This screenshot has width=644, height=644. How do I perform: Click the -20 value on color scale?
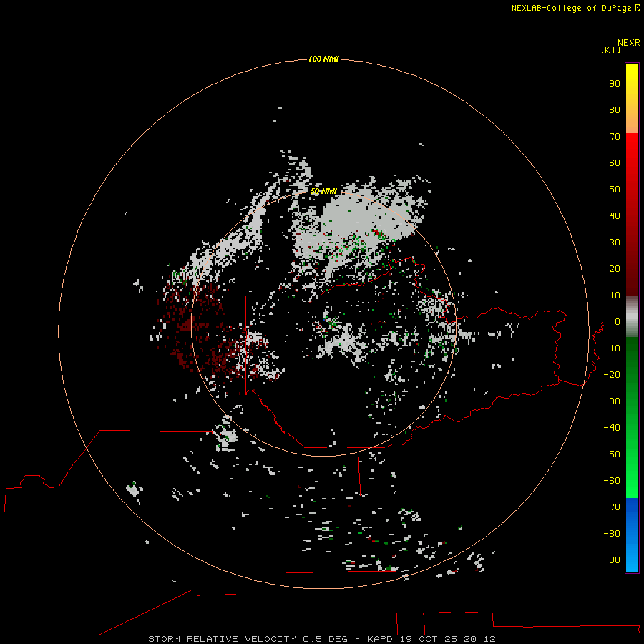point(612,375)
